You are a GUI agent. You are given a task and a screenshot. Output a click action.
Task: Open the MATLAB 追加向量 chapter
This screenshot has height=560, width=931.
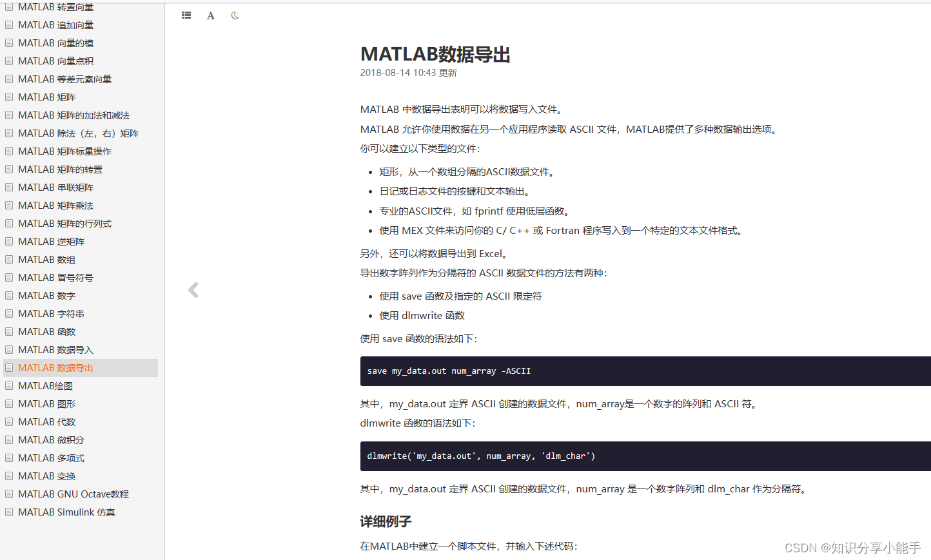pyautogui.click(x=55, y=25)
